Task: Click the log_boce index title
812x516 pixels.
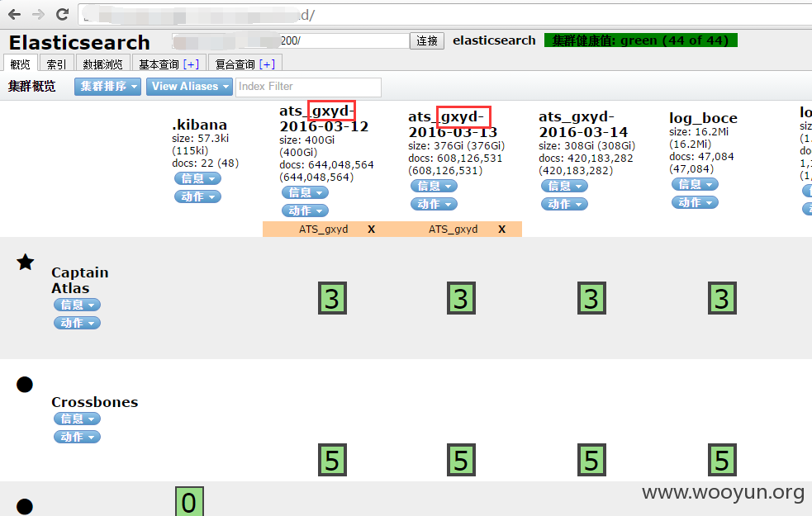Action: click(x=703, y=118)
